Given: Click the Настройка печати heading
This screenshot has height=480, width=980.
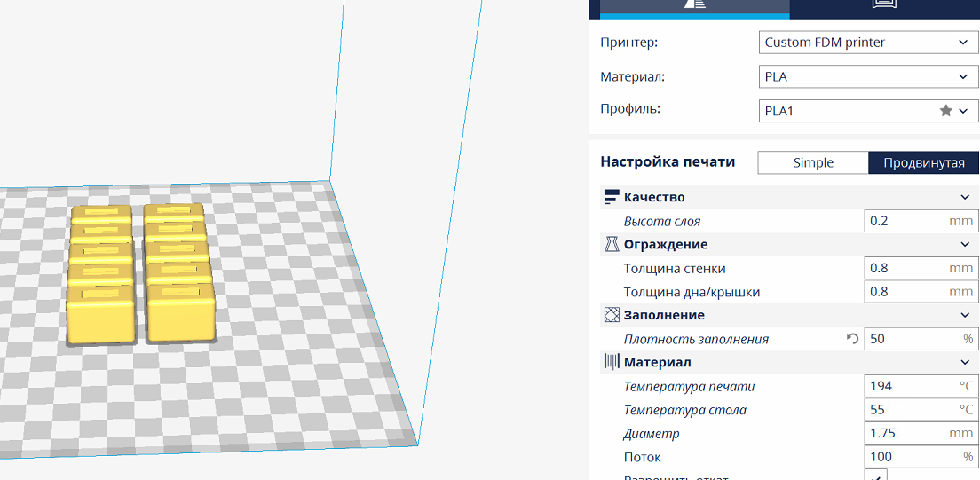Looking at the screenshot, I should (668, 162).
